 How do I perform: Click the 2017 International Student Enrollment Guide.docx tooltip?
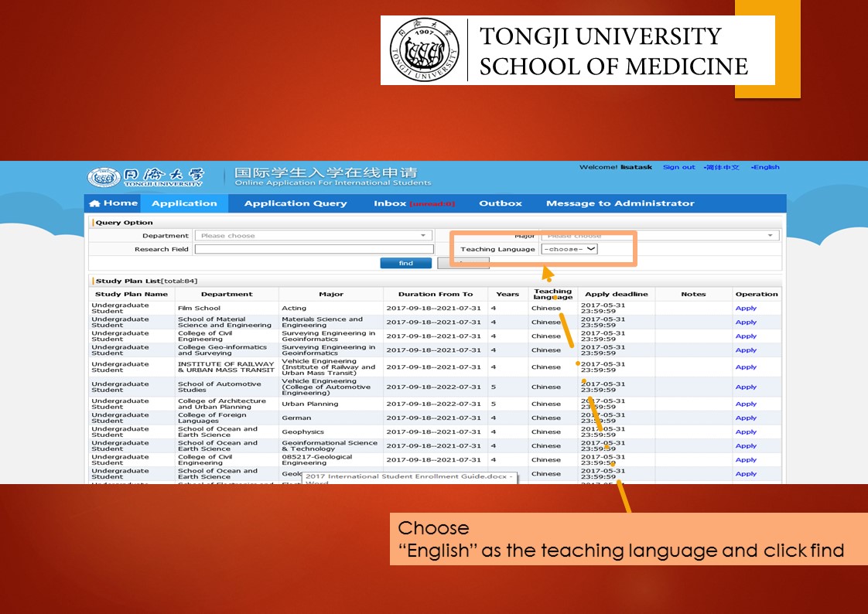pyautogui.click(x=410, y=477)
